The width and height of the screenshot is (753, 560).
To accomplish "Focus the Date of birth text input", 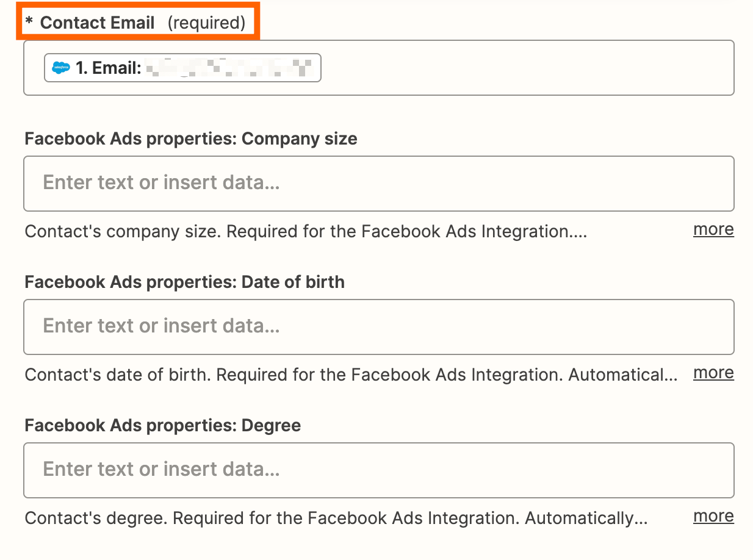I will click(x=378, y=326).
